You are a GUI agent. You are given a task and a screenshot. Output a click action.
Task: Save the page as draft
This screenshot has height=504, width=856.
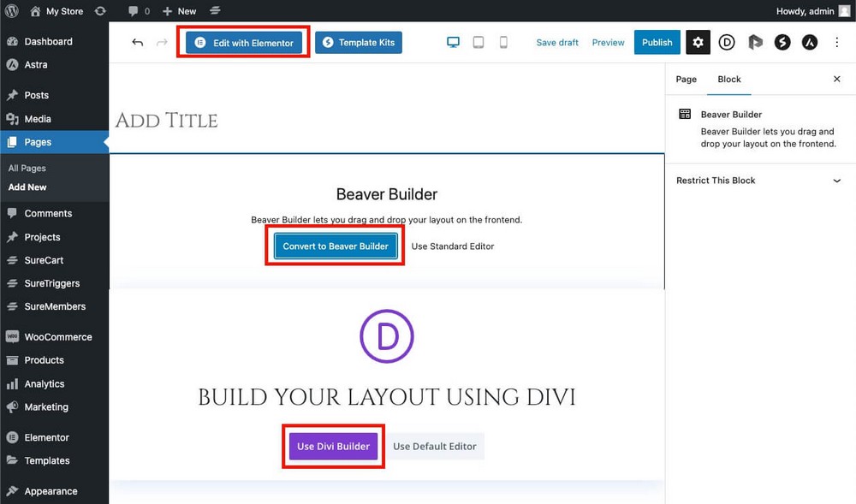(x=557, y=43)
